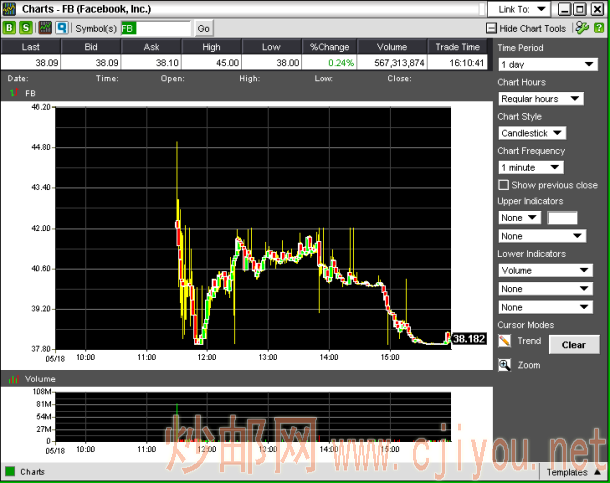
Task: Maximize the Charts window
Action: pyautogui.click(x=580, y=9)
